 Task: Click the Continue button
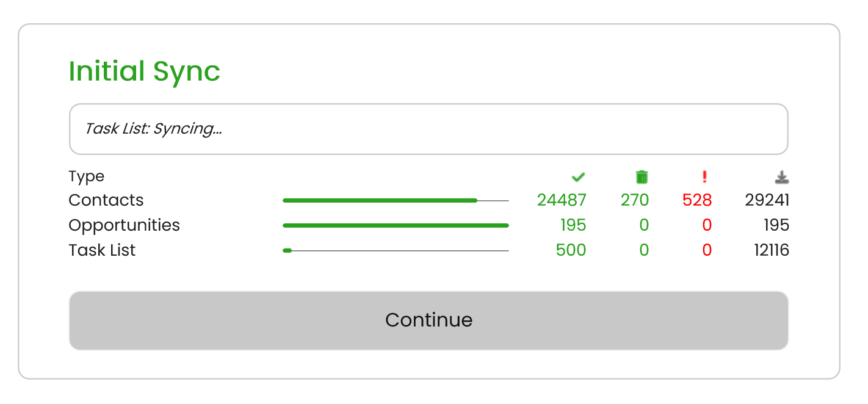pyautogui.click(x=429, y=320)
